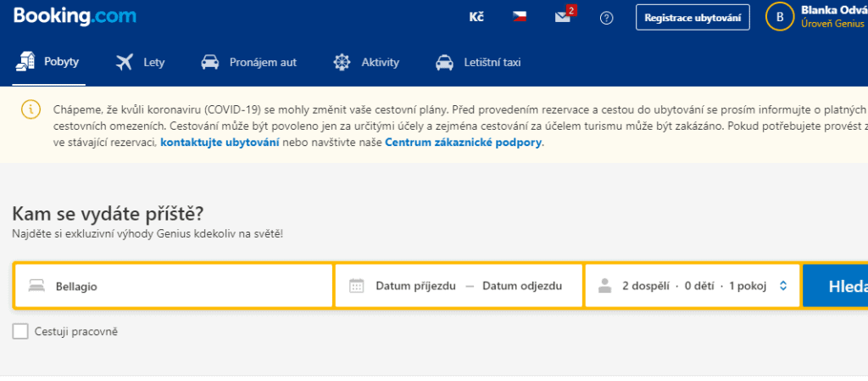This screenshot has width=868, height=381.
Task: Select the Letištní taxi tab
Action: tap(478, 63)
